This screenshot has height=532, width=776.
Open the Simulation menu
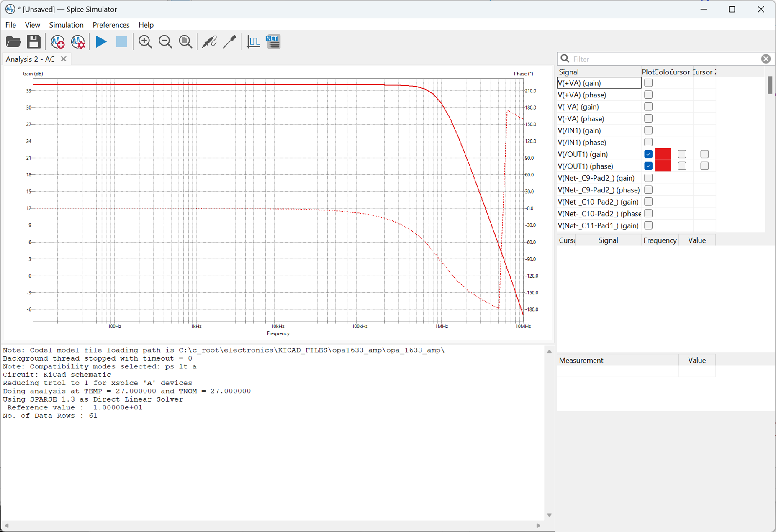pyautogui.click(x=66, y=25)
